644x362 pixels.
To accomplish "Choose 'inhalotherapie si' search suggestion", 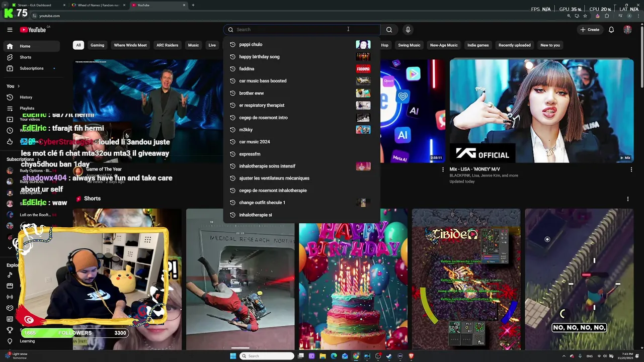I will point(302,215).
